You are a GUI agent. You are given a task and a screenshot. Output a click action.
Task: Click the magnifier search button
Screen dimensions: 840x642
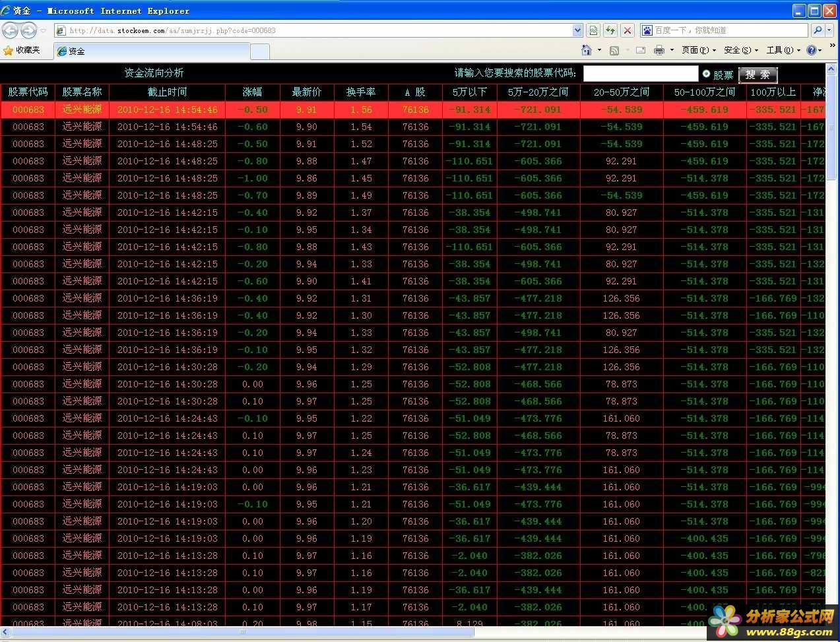[x=818, y=30]
